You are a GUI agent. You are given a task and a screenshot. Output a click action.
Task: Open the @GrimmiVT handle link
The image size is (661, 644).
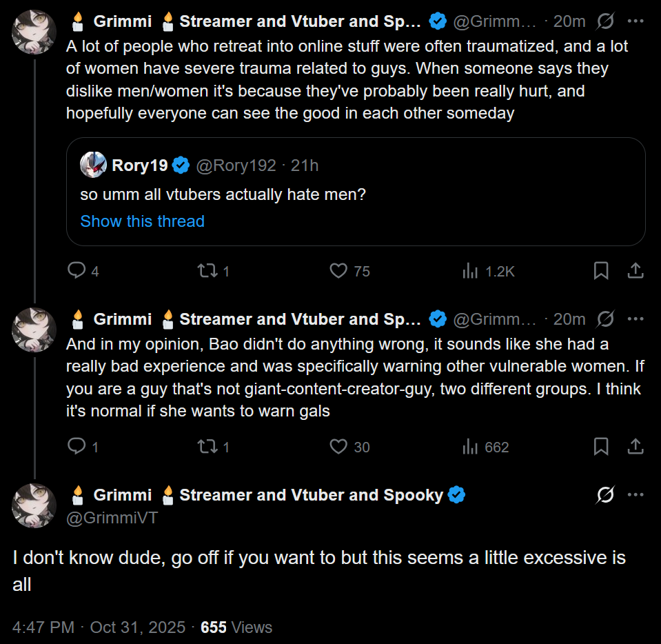coord(112,518)
